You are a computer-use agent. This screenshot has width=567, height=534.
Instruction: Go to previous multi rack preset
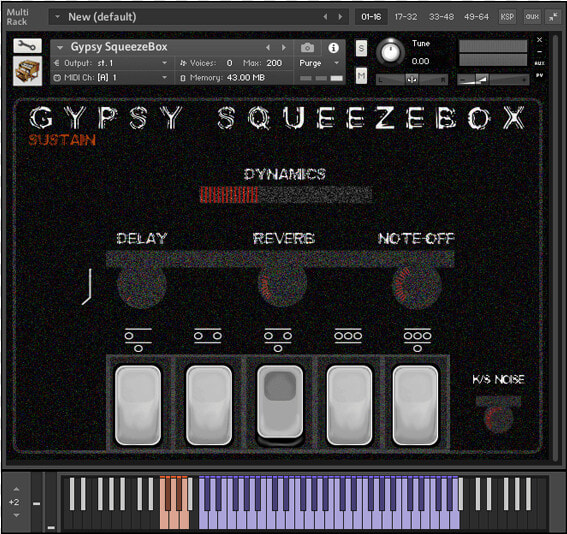coord(325,17)
